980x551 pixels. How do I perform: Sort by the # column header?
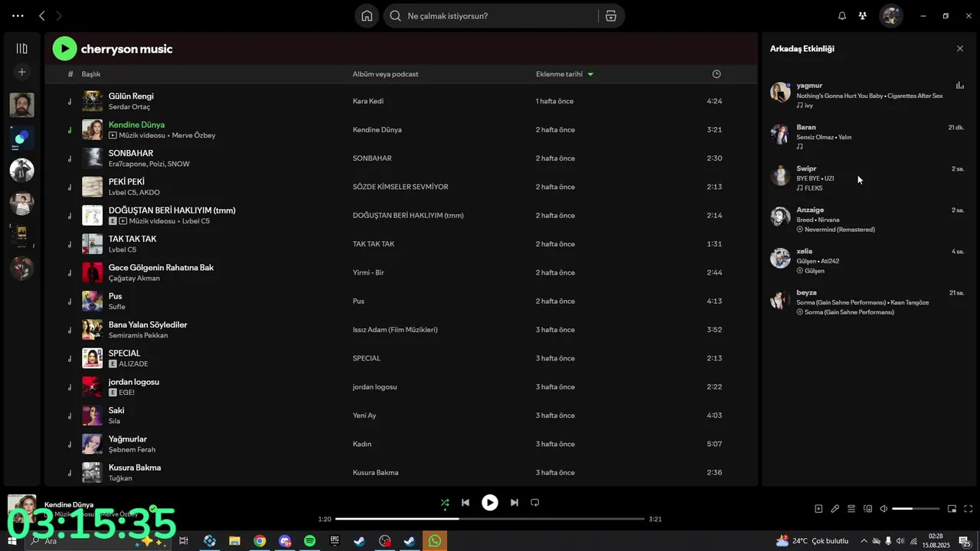tap(70, 74)
